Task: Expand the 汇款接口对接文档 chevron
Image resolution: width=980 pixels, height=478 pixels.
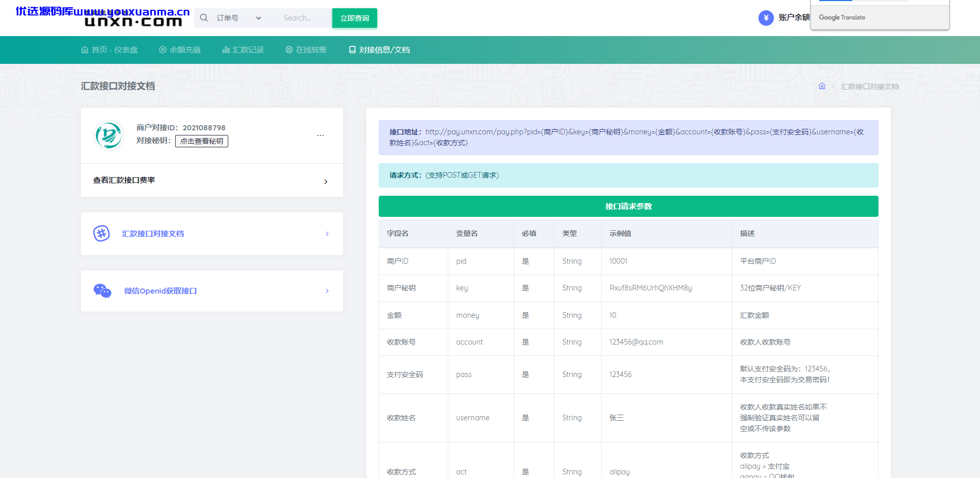Action: 327,234
